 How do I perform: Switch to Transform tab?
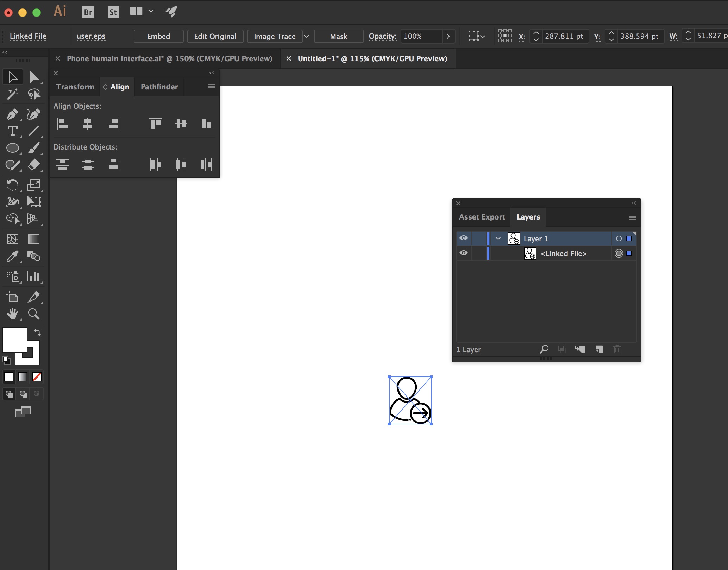[x=75, y=86]
